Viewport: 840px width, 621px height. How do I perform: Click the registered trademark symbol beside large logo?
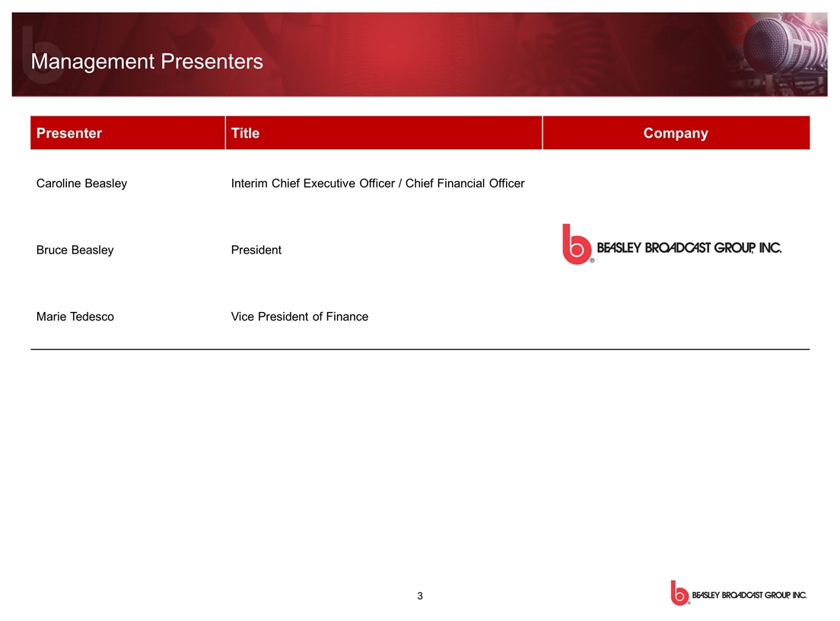click(x=592, y=260)
